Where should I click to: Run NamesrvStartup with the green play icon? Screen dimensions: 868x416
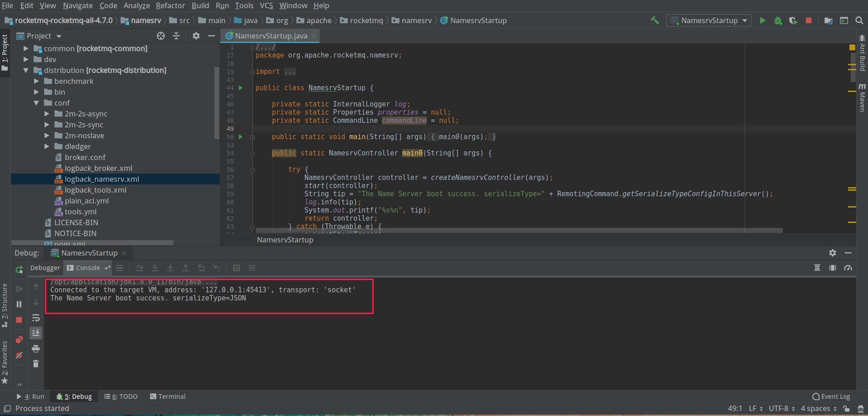[762, 20]
